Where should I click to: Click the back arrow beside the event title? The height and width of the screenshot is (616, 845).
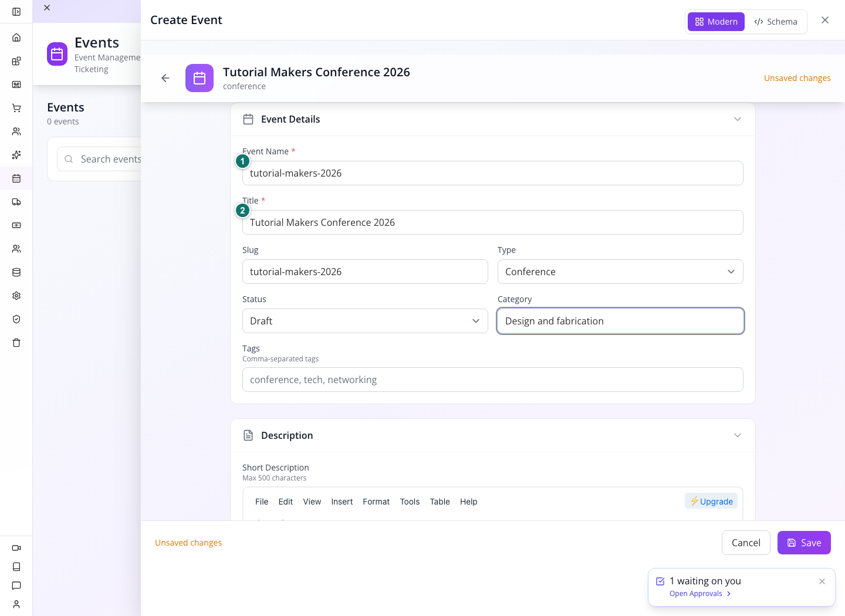tap(165, 78)
